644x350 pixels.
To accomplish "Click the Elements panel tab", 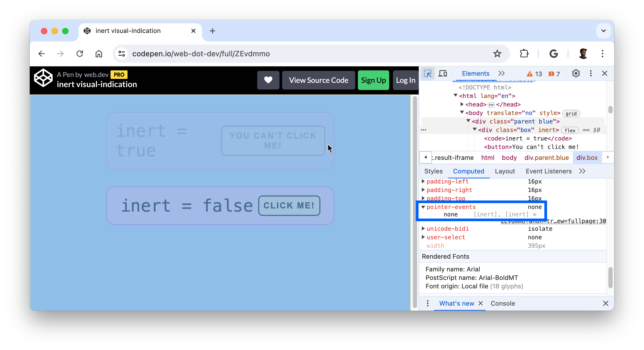I will (474, 73).
